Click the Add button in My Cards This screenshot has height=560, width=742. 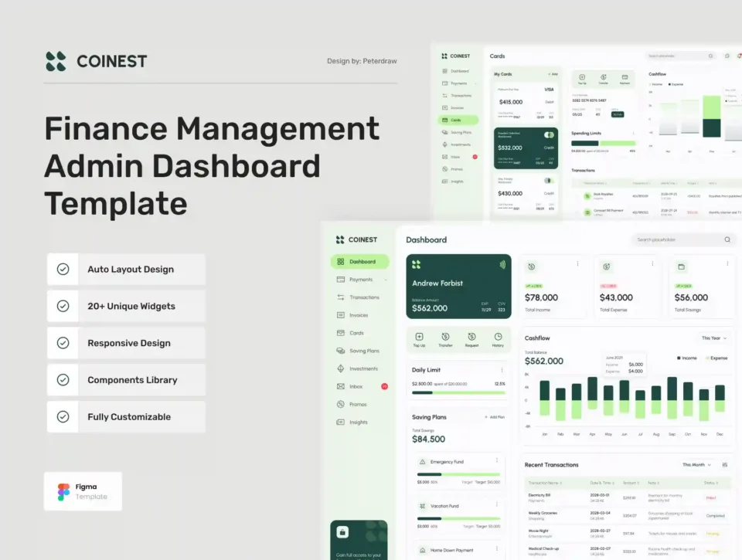pyautogui.click(x=551, y=74)
